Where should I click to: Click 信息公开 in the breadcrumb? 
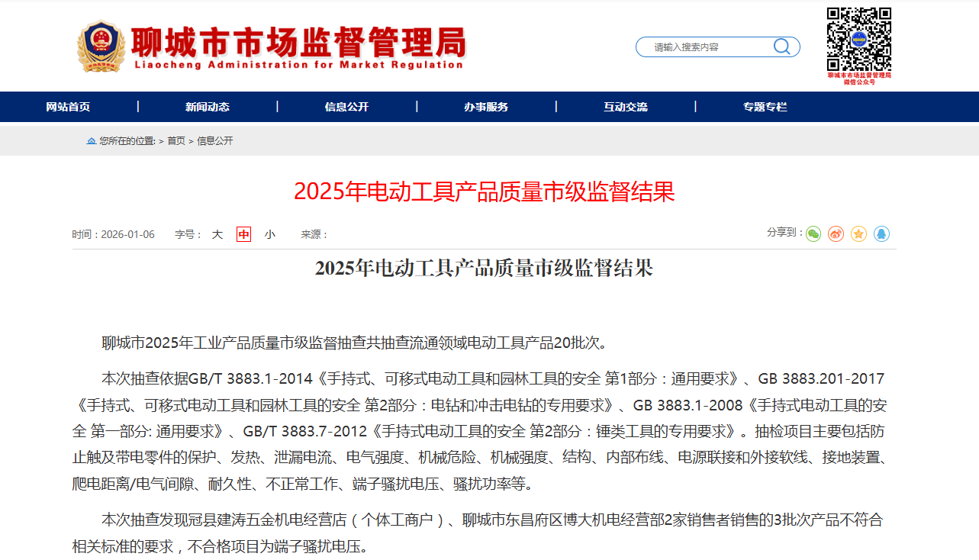[x=215, y=141]
